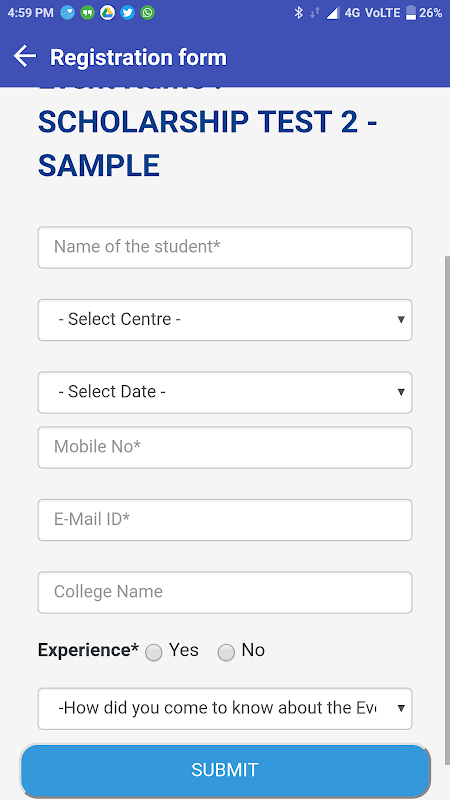This screenshot has height=800, width=450.
Task: Focus the Name of the student field
Action: click(x=225, y=247)
